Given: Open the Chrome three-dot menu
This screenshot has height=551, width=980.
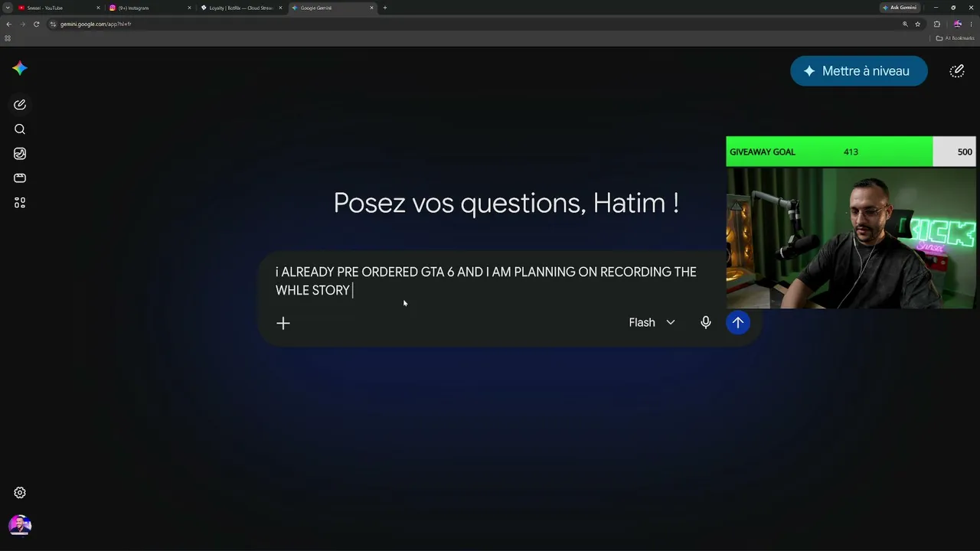Looking at the screenshot, I should click(972, 24).
